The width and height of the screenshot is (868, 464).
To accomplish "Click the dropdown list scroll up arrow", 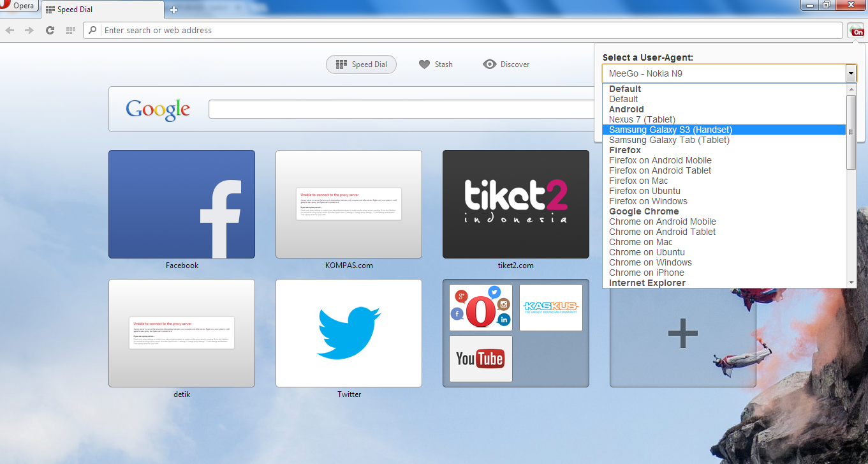I will coord(851,89).
